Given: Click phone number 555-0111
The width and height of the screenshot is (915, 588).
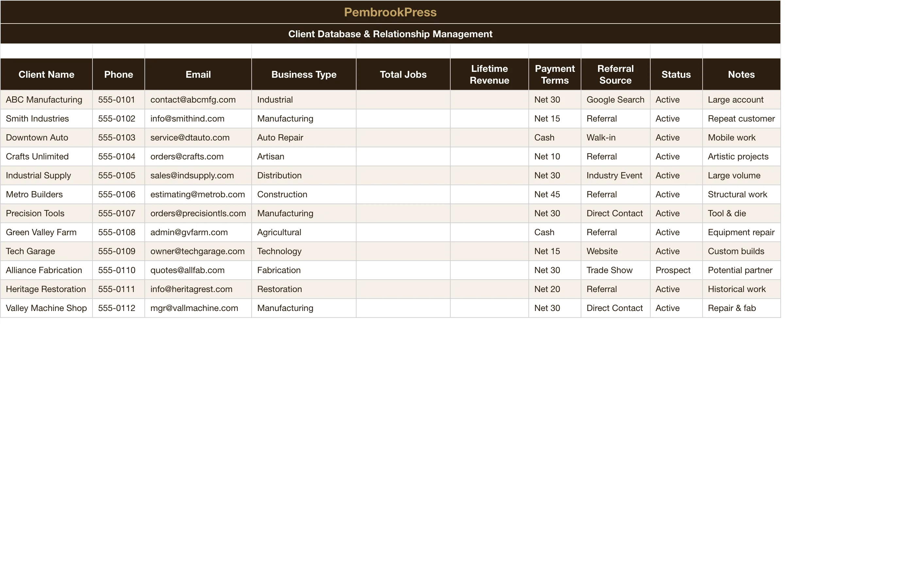Looking at the screenshot, I should click(118, 289).
